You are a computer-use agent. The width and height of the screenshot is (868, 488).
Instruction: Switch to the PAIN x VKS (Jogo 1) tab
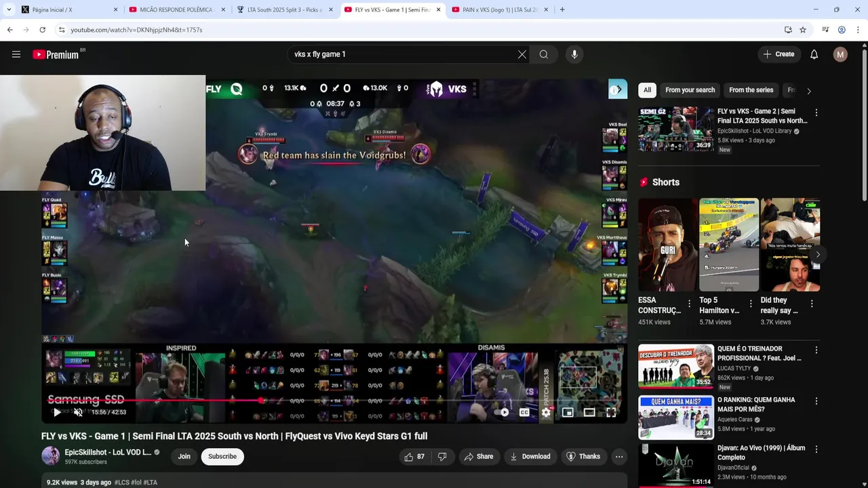pyautogui.click(x=500, y=9)
